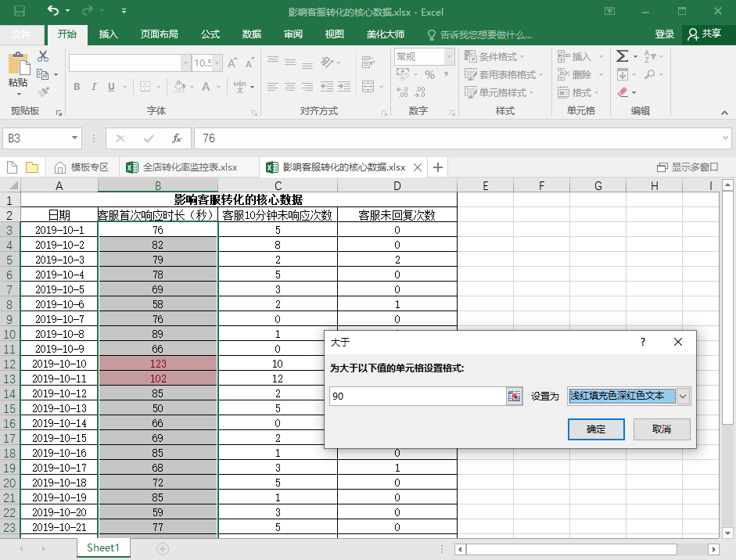The image size is (736, 560).
Task: Click the Insert Function fx icon
Action: tap(177, 138)
